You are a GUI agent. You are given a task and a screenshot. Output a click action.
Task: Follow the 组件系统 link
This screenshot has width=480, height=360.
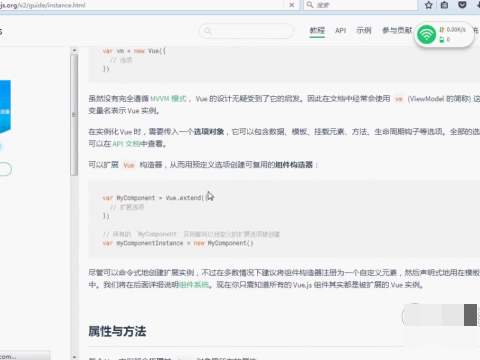[x=194, y=285]
